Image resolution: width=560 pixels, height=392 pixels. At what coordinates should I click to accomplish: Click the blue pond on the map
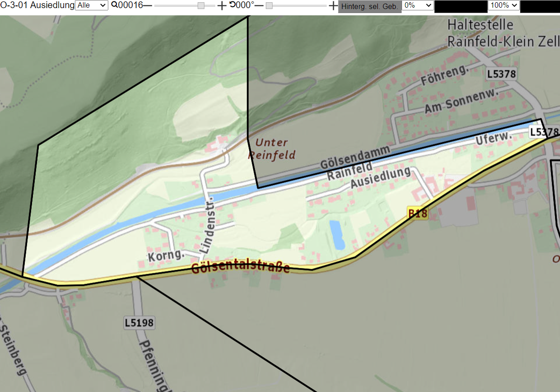click(x=337, y=235)
